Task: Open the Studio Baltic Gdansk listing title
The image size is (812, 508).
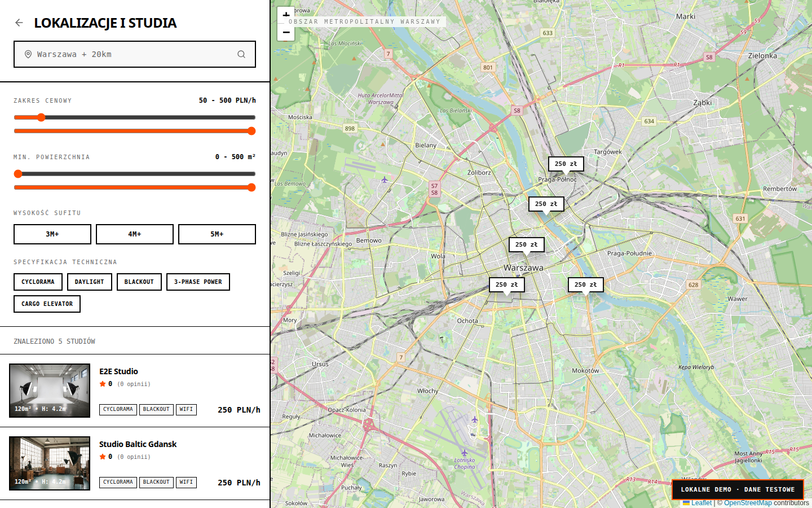Action: click(x=138, y=444)
